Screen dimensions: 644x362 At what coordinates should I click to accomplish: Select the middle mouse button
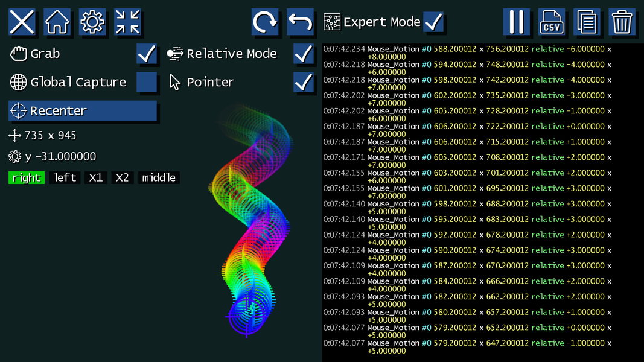click(x=159, y=177)
